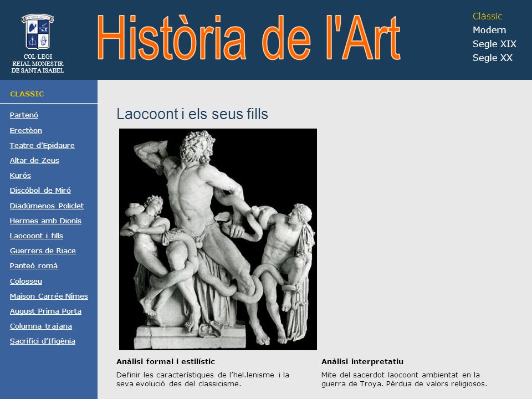Click the 'Laocoont i els seus fills' heading
532x399 pixels.
[192, 114]
